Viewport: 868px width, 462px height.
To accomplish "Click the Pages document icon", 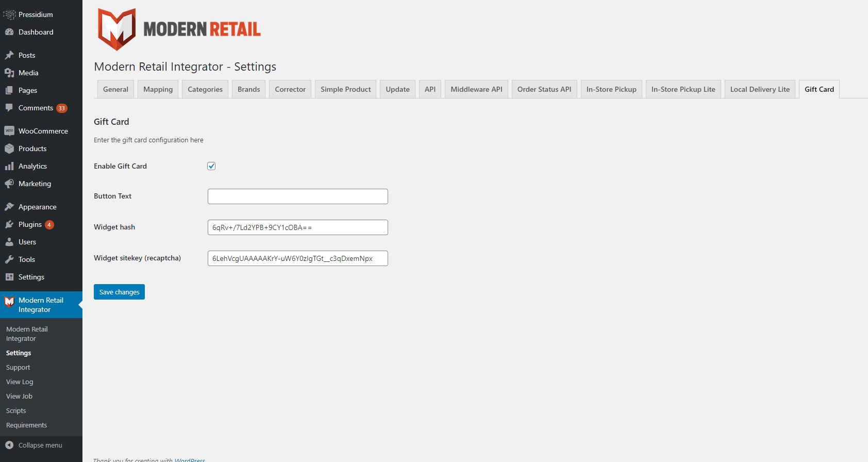I will pos(9,90).
